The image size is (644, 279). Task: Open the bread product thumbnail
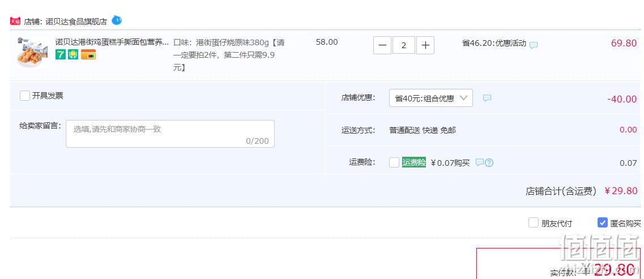pos(32,52)
